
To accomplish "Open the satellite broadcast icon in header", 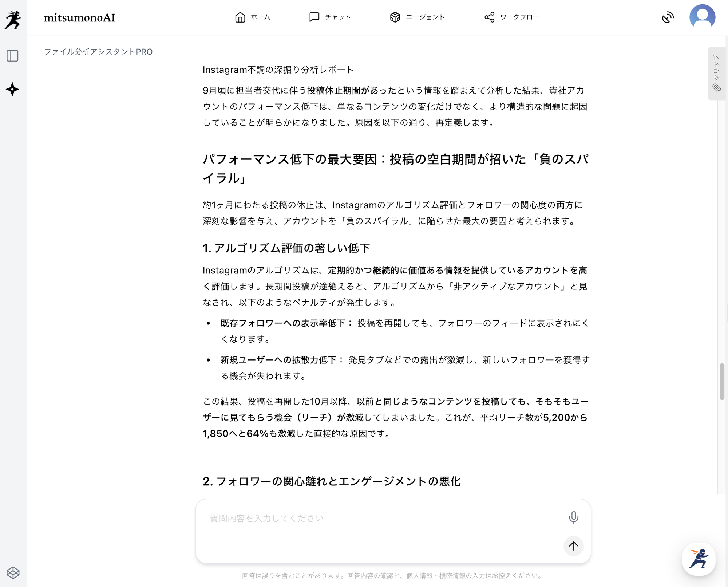I will 668,17.
